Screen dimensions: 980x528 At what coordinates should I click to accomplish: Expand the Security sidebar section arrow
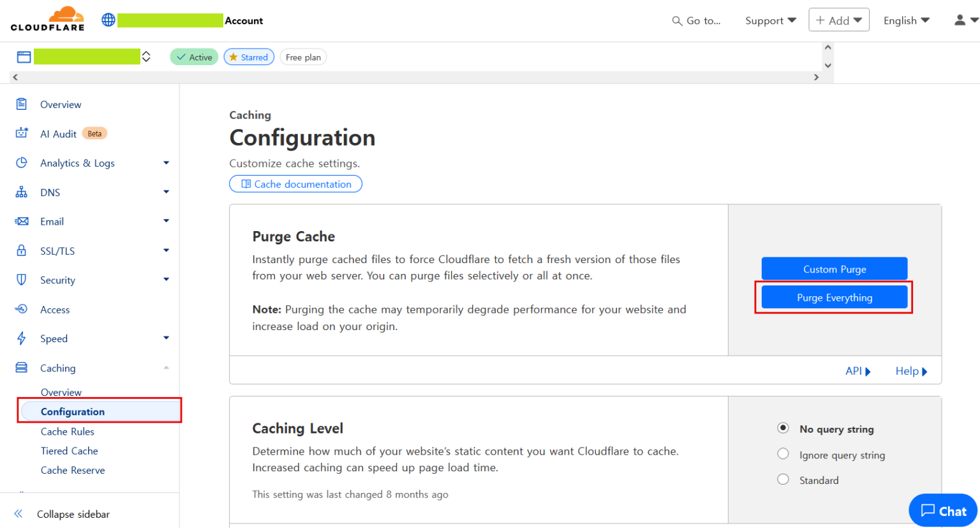tap(167, 279)
